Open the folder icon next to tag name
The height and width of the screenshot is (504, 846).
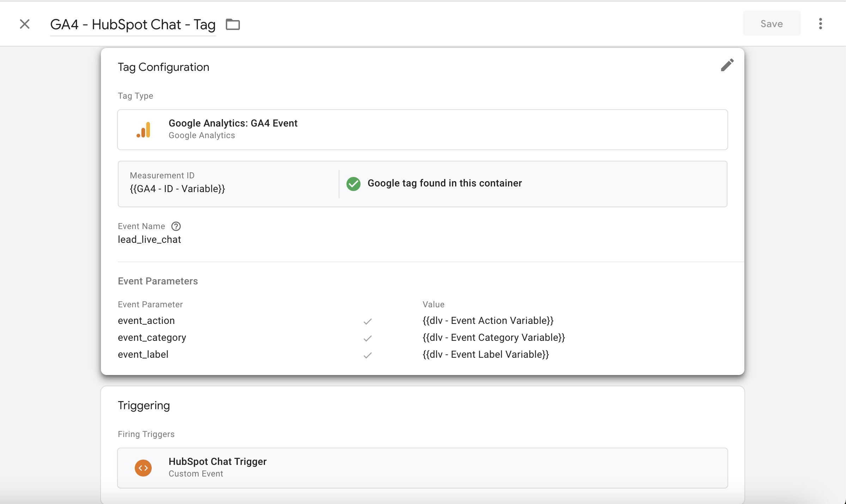pos(233,24)
